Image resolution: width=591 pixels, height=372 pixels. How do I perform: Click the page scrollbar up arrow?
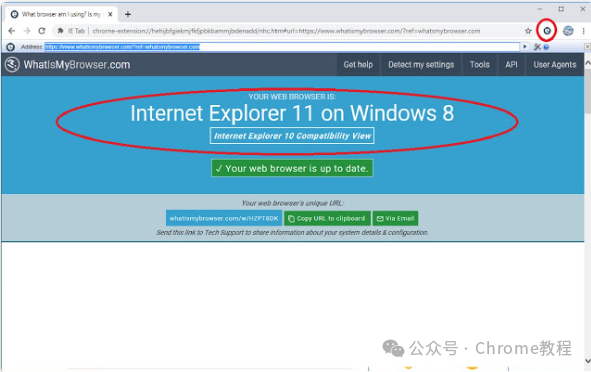coord(588,63)
